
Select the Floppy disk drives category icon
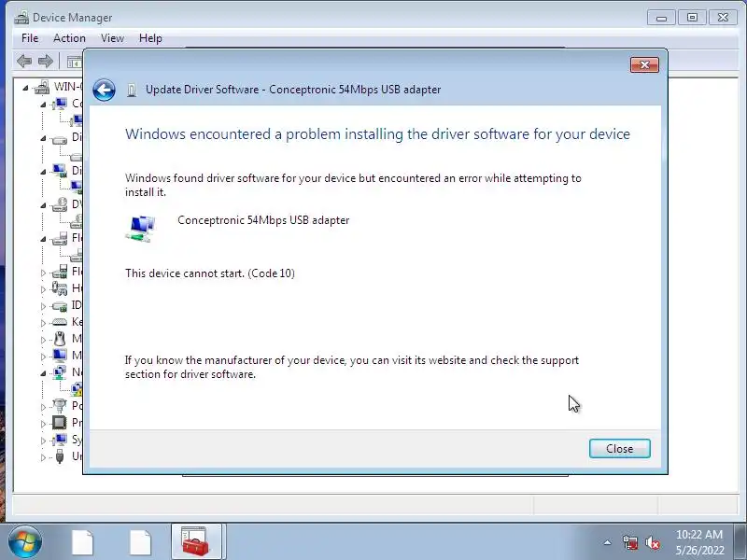(60, 238)
